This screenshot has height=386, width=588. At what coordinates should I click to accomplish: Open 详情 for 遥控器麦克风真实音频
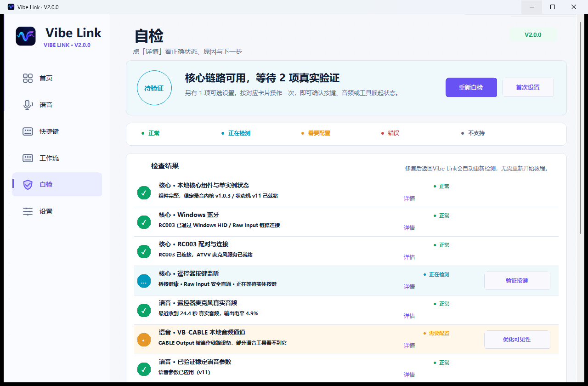pyautogui.click(x=409, y=316)
